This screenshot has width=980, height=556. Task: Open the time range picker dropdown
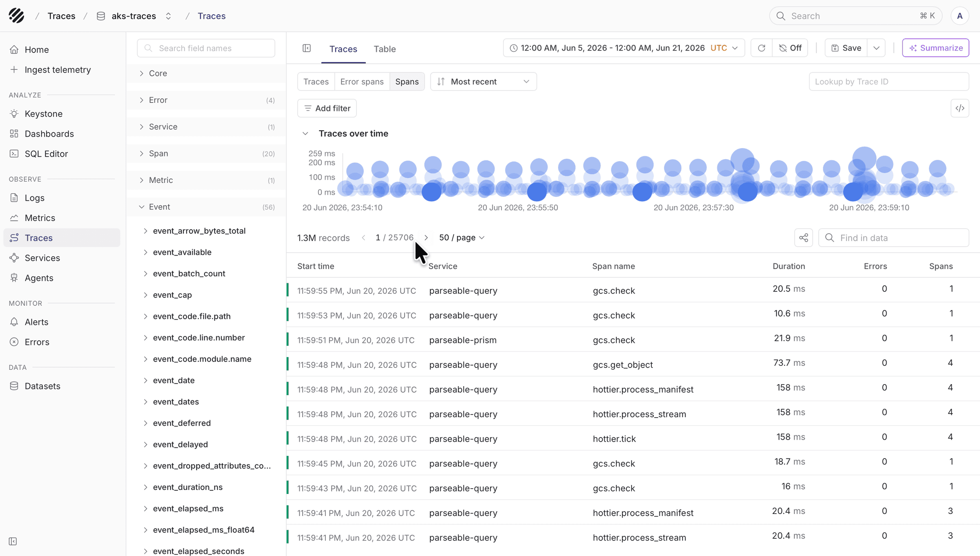624,48
